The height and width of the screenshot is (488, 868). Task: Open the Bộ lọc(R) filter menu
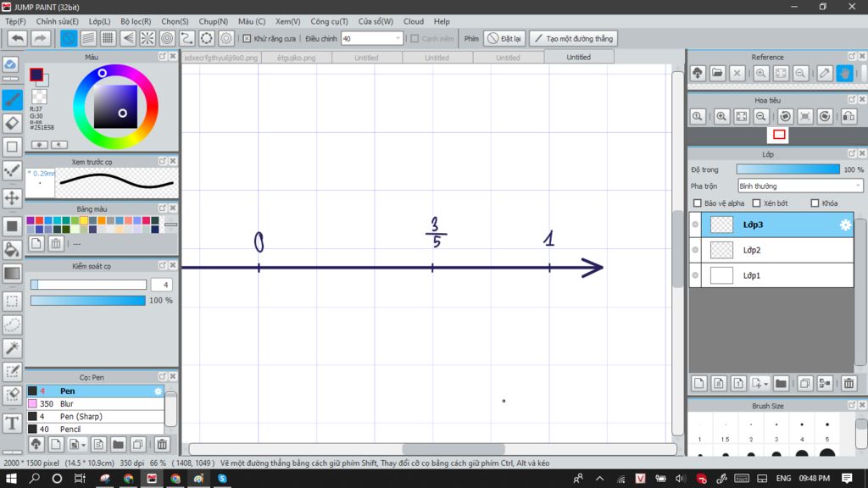pos(136,21)
